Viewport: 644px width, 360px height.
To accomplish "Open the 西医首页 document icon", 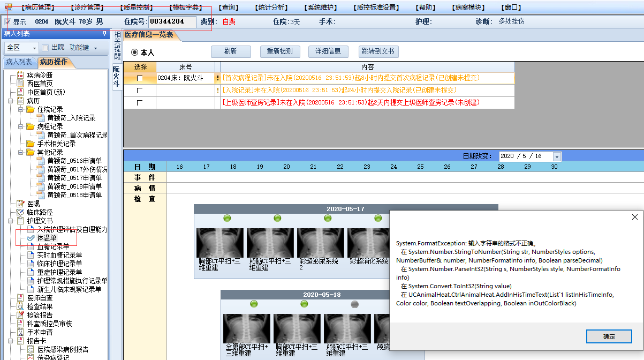I will point(20,84).
